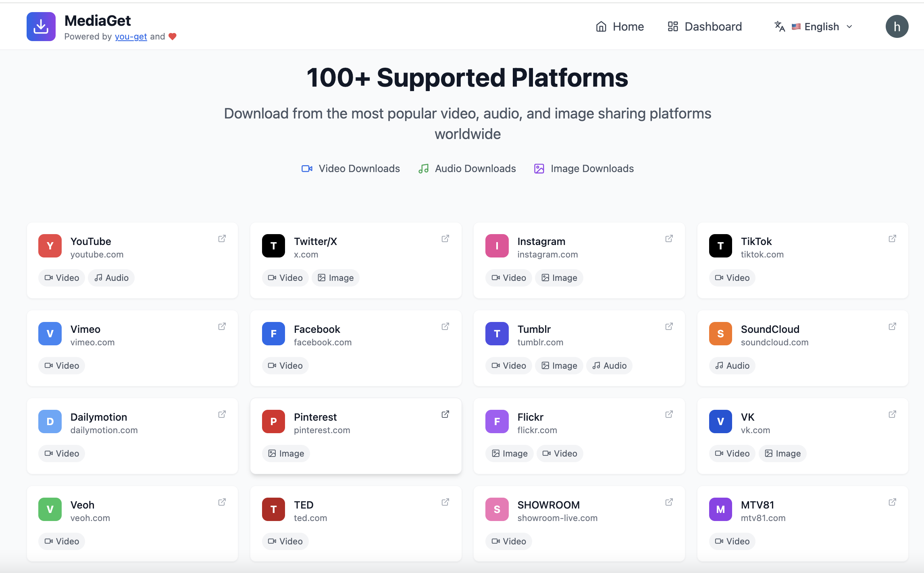Select the VK Image tag

pos(782,453)
